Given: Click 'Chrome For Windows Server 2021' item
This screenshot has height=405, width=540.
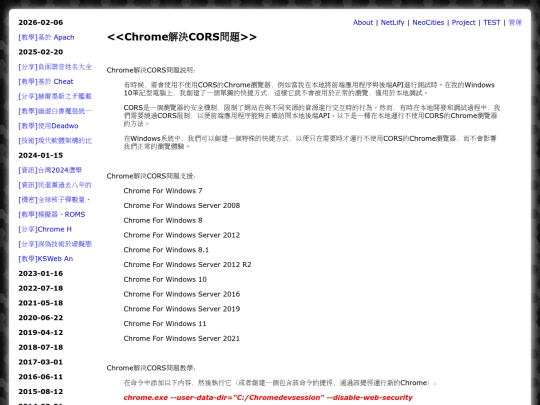Looking at the screenshot, I should 181,339.
